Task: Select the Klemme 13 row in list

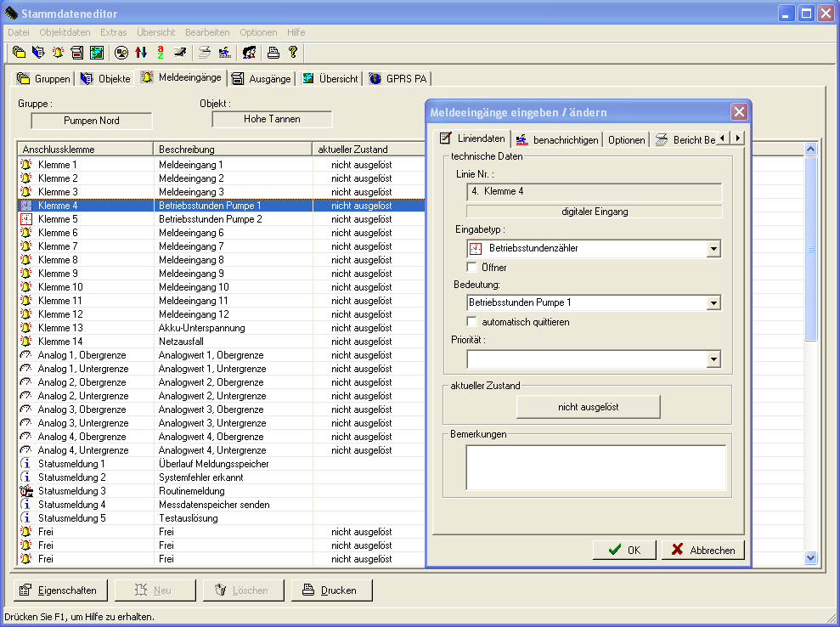Action: click(x=60, y=328)
